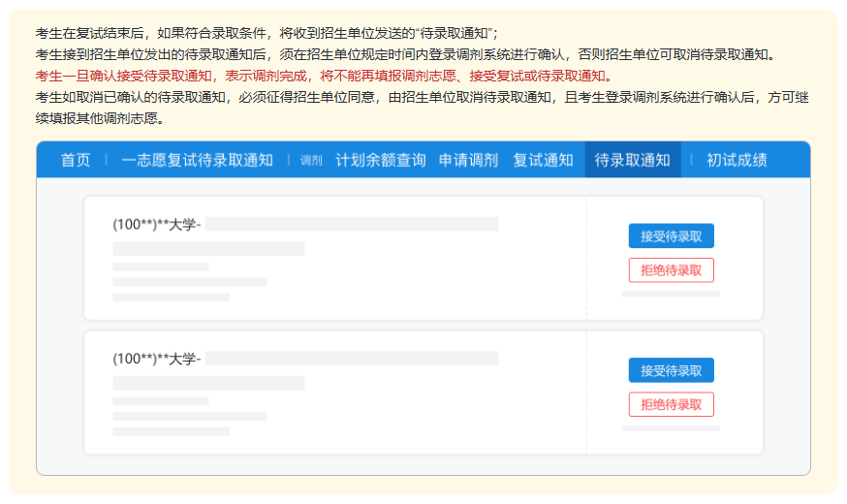Switch to 一志愿复试待录取通知 tab
Viewport: 847px width, 504px height.
197,160
